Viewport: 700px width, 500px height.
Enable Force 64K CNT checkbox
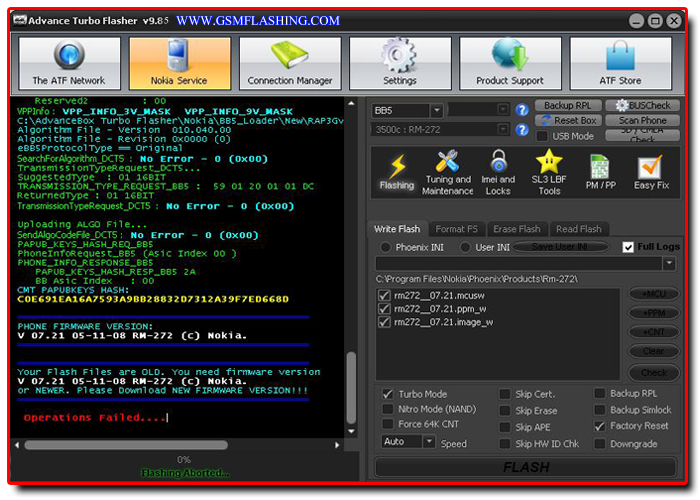388,424
